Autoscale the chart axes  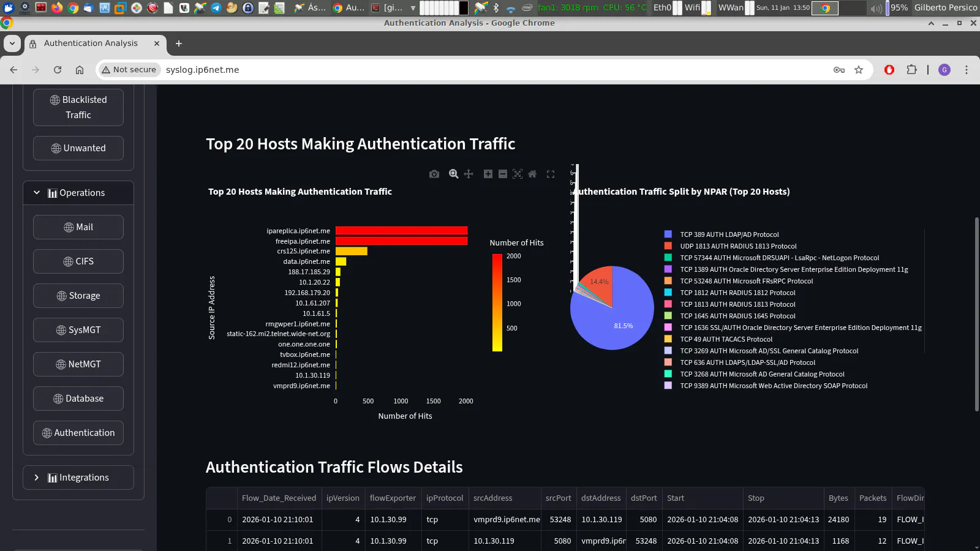pos(518,174)
